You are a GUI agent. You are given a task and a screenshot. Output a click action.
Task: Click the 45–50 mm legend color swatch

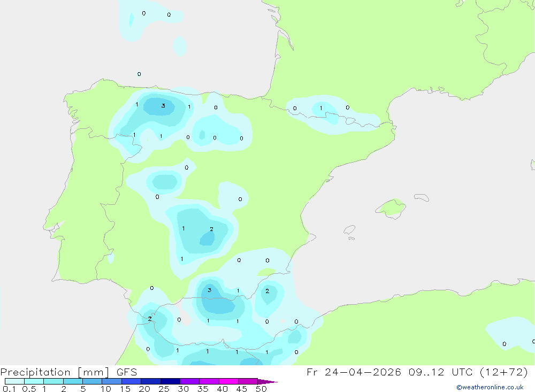(x=248, y=381)
